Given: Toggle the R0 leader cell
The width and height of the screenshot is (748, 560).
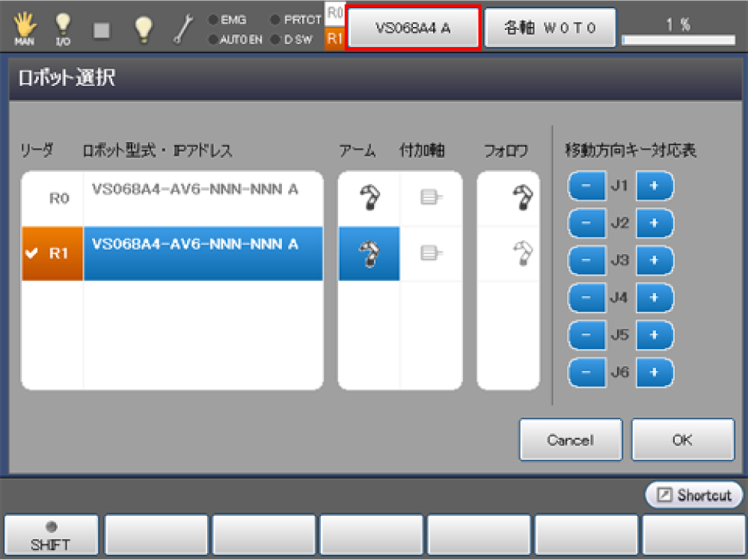Looking at the screenshot, I should pyautogui.click(x=52, y=199).
